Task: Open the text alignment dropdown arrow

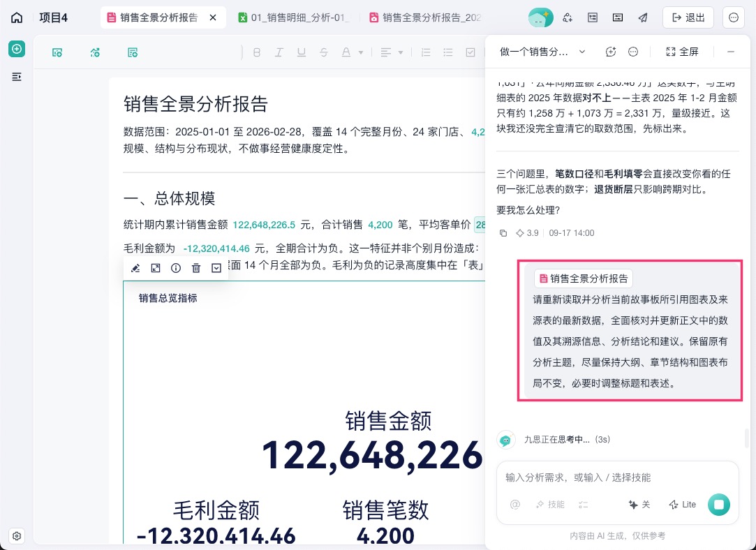Action: point(401,52)
